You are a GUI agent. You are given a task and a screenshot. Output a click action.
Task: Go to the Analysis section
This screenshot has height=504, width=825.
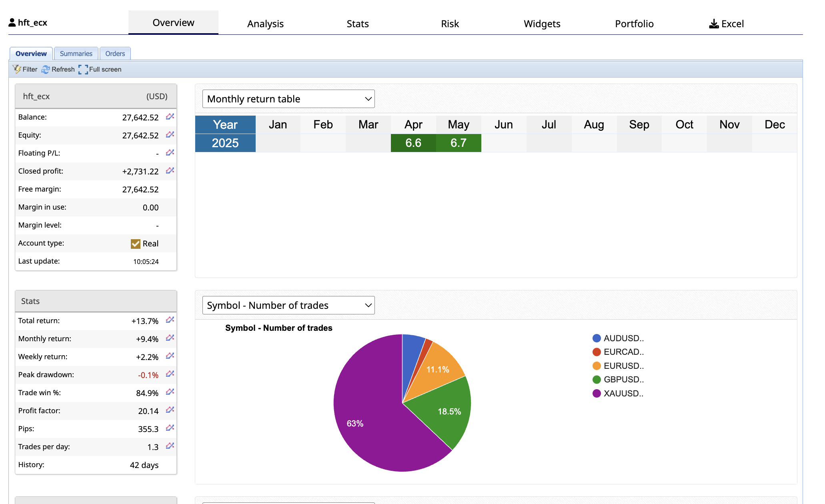click(x=265, y=24)
